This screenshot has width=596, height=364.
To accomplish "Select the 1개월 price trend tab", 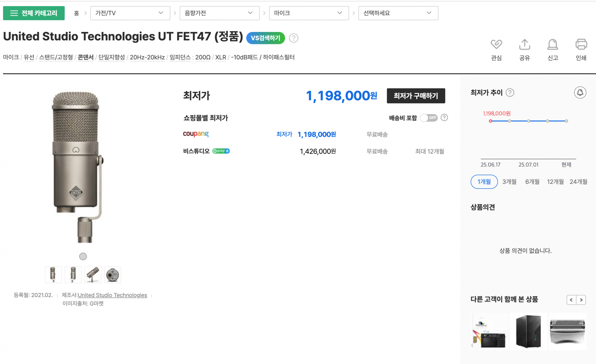I will 484,182.
